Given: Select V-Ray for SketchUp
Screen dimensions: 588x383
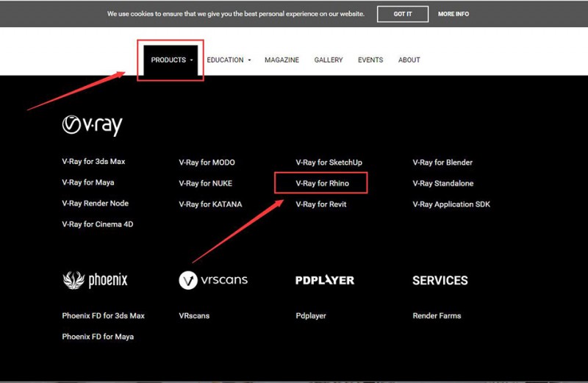Looking at the screenshot, I should point(329,162).
